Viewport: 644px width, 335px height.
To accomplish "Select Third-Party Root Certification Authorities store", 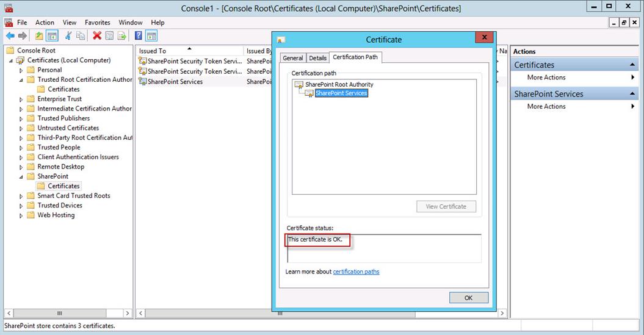I will (85, 137).
